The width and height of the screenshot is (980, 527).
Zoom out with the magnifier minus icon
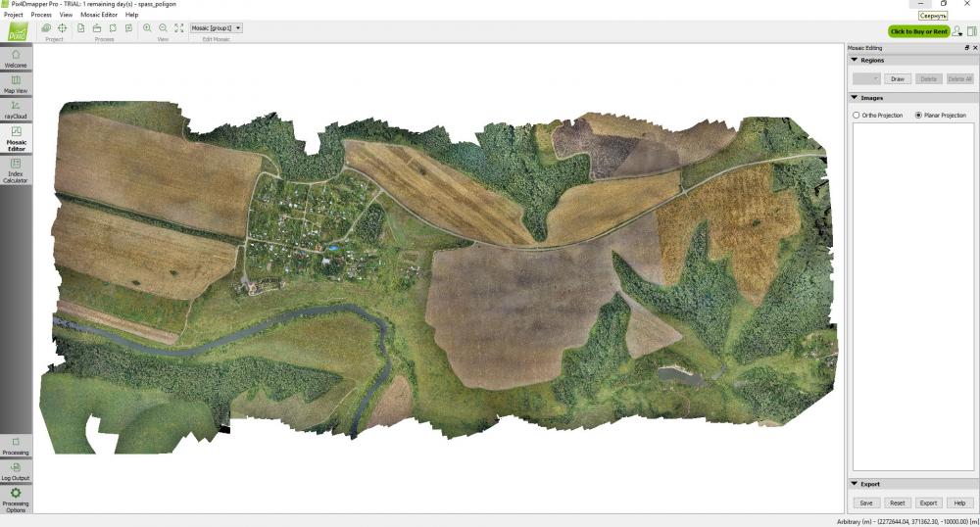(x=163, y=28)
